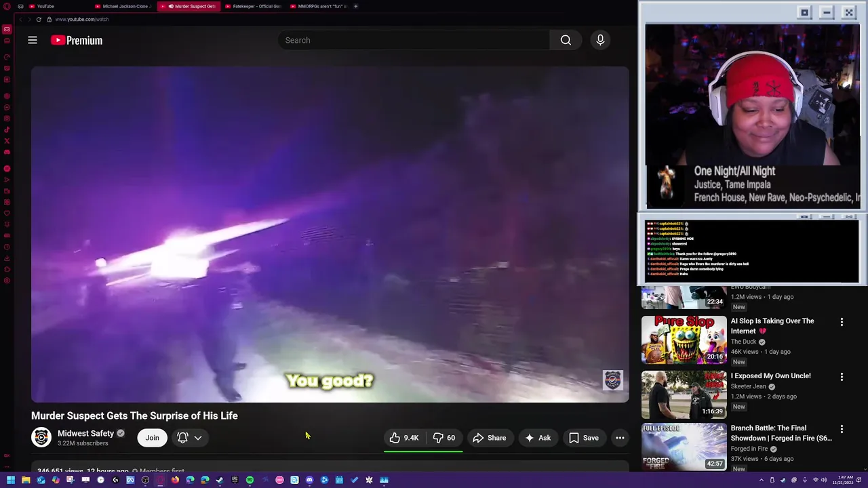Toggle notification bell for Midwest Safety

tap(182, 438)
